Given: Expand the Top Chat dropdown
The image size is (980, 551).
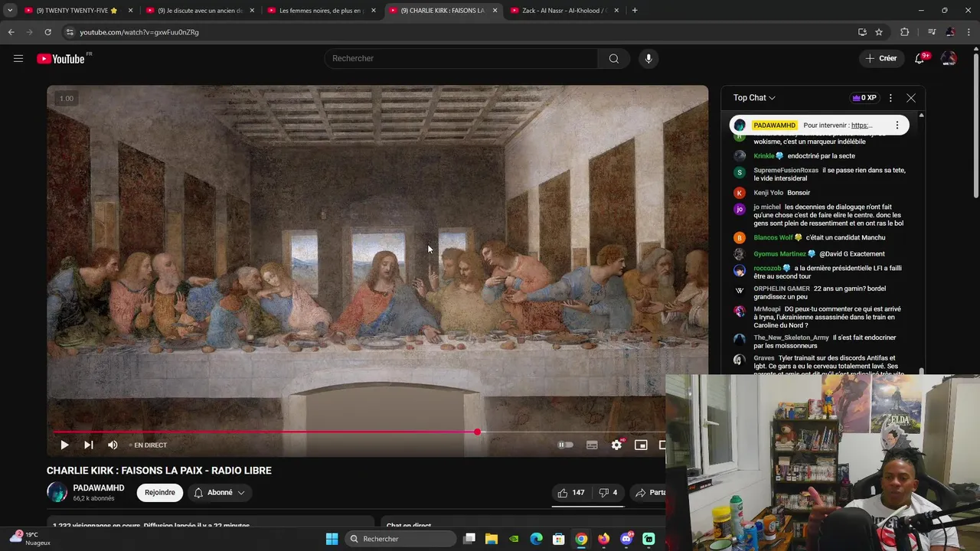Looking at the screenshot, I should point(754,98).
